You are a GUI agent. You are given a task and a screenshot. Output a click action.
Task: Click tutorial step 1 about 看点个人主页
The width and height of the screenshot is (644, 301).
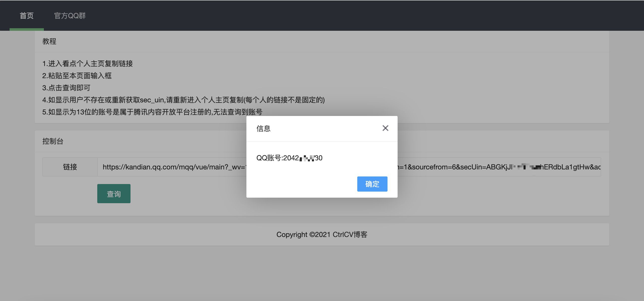click(87, 64)
